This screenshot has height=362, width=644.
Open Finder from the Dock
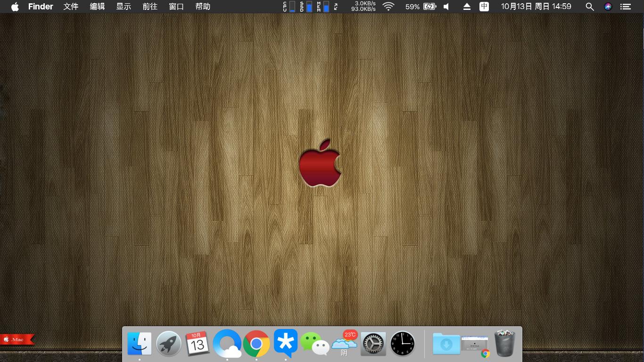click(x=140, y=344)
